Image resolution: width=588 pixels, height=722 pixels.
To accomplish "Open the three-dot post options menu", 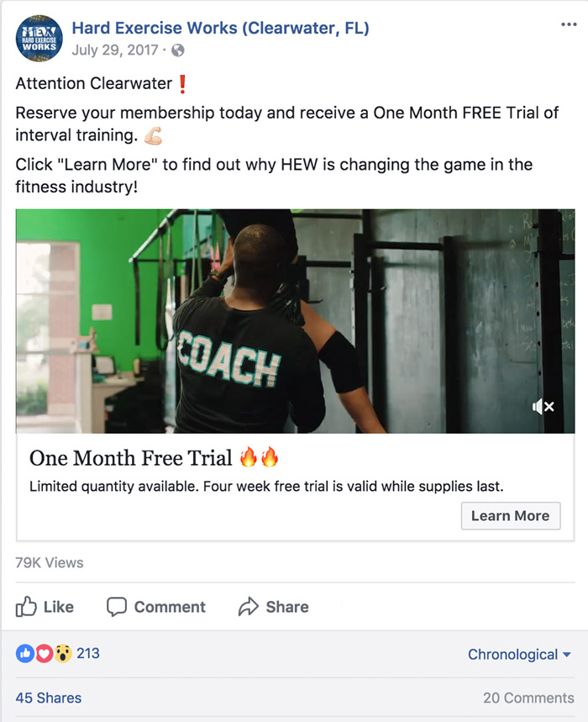I will (569, 25).
